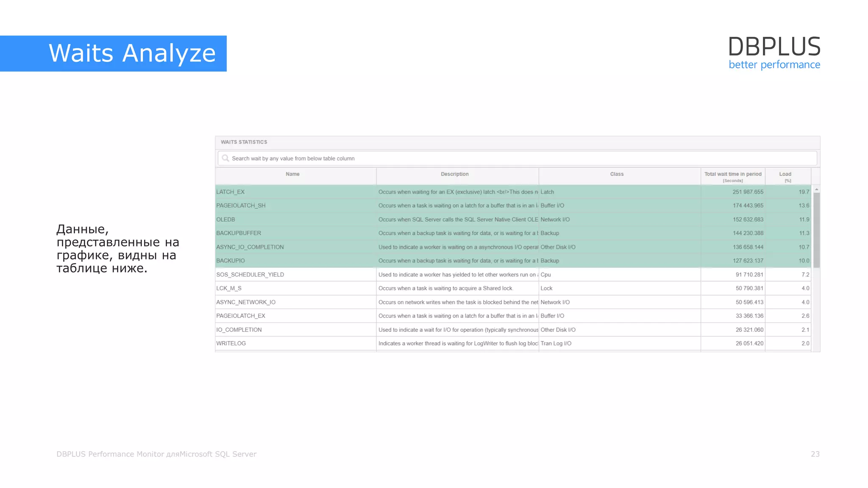Click the WAITS STATISTICS panel title
Viewport: 868px width, 488px height.
tap(244, 142)
